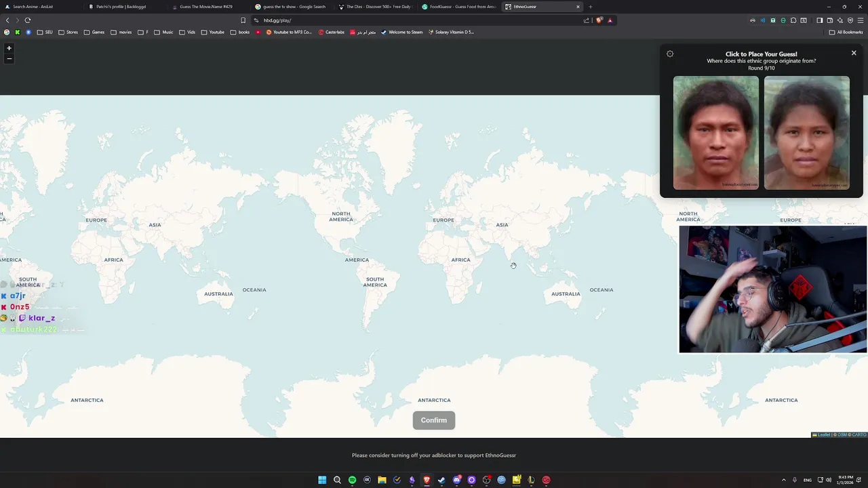Open Solaray Vitamin D bookmark

[451, 32]
